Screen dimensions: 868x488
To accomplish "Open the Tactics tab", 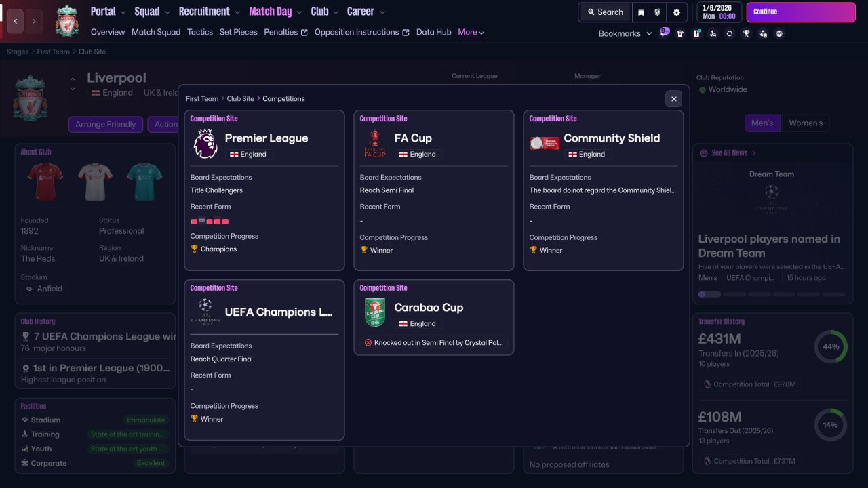I will pos(200,32).
